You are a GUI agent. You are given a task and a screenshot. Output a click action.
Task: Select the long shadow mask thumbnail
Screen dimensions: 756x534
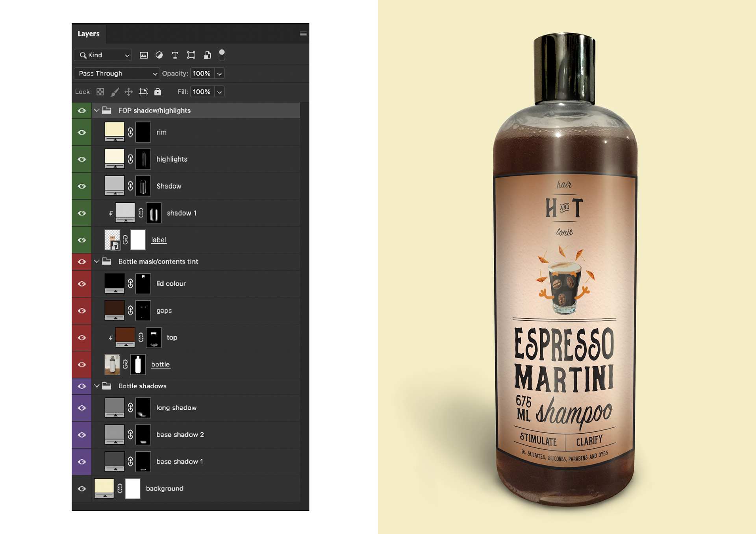(x=143, y=408)
